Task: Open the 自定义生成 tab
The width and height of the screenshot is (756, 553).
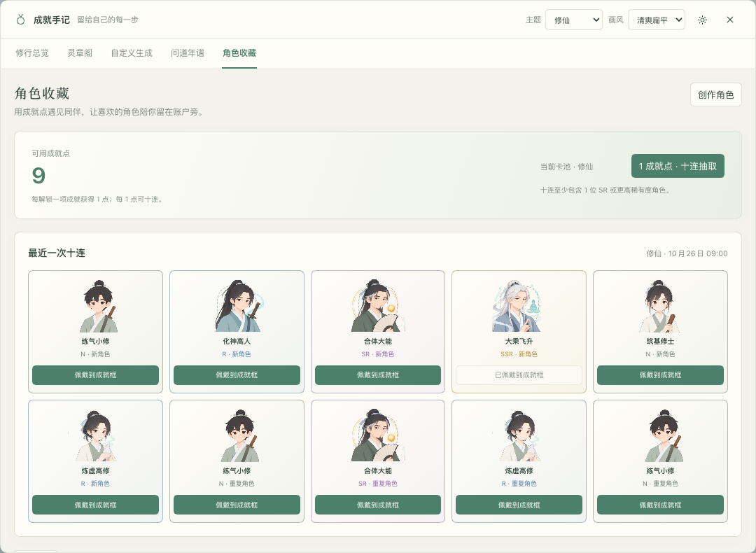Action: [x=132, y=53]
